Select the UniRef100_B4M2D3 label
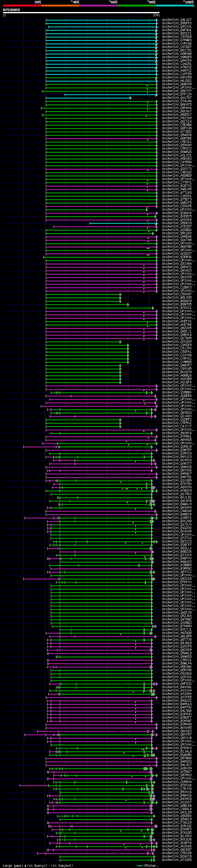This screenshot has width=197, height=868. tap(177, 761)
